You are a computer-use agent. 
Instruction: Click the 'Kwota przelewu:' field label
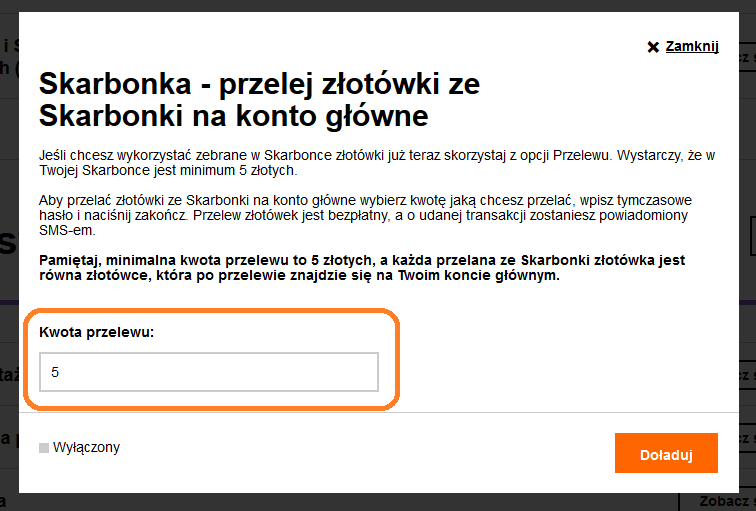97,332
